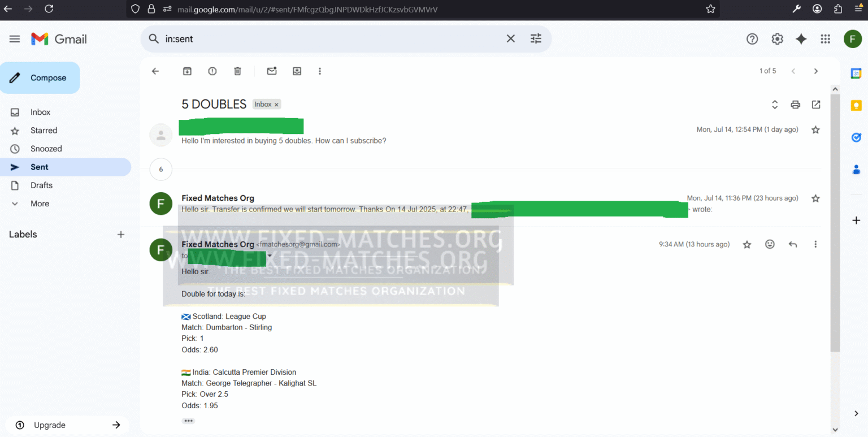Viewport: 868px width, 437px height.
Task: Star the Jul 14, 12:54 PM message
Action: [815, 130]
